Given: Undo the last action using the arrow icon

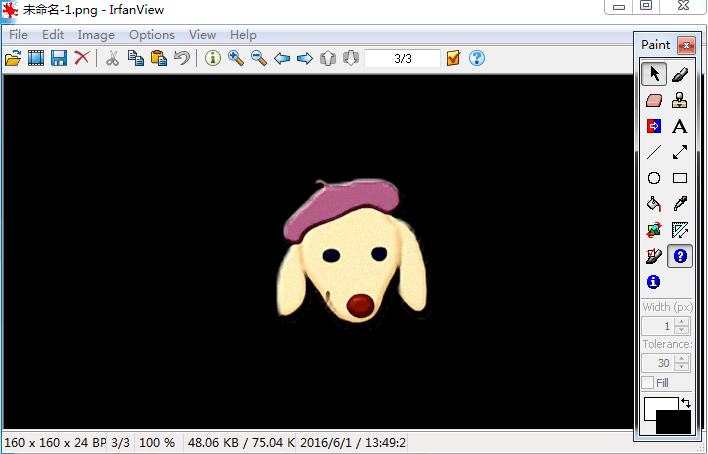Looking at the screenshot, I should click(182, 58).
